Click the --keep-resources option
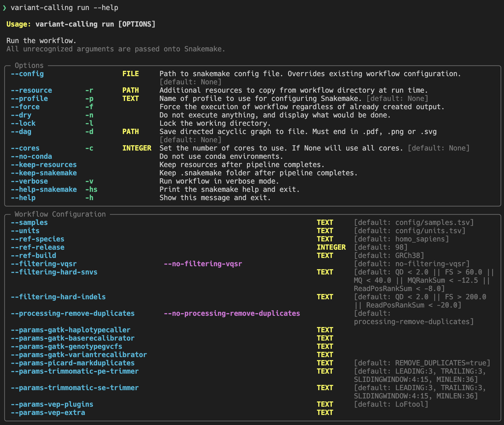 click(44, 165)
